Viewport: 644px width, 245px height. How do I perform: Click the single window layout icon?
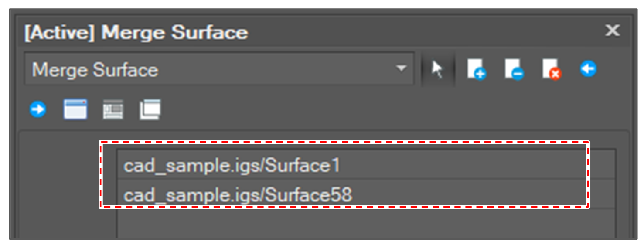(75, 109)
